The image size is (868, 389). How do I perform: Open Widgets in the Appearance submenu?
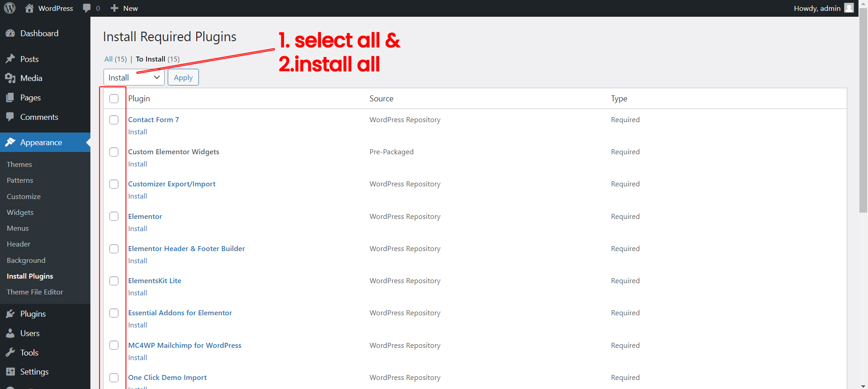pyautogui.click(x=20, y=213)
